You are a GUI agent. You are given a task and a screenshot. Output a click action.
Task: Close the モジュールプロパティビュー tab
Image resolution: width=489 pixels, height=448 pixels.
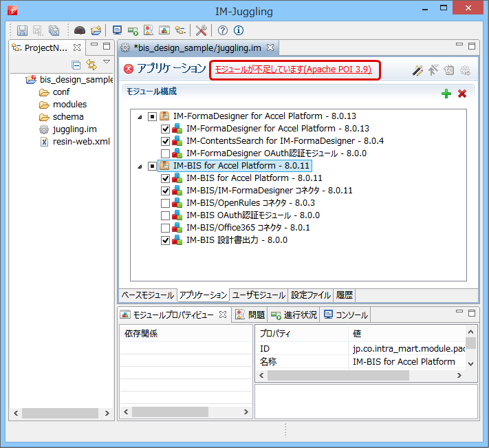(x=223, y=314)
